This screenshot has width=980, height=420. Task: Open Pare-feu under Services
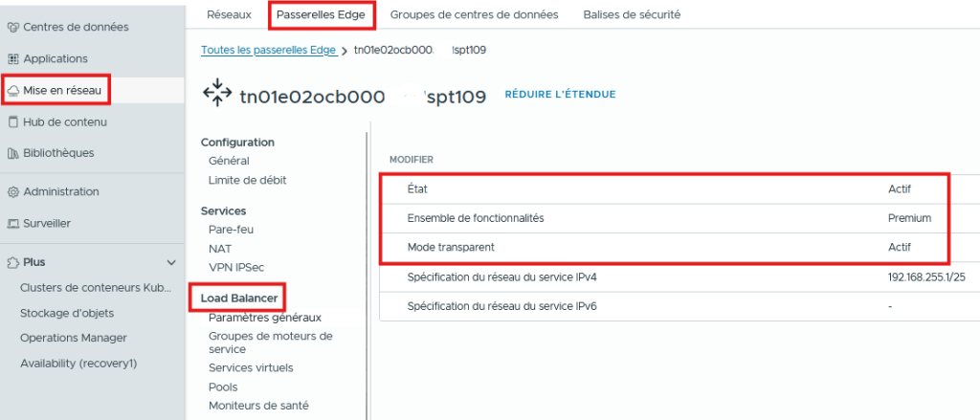click(x=231, y=230)
